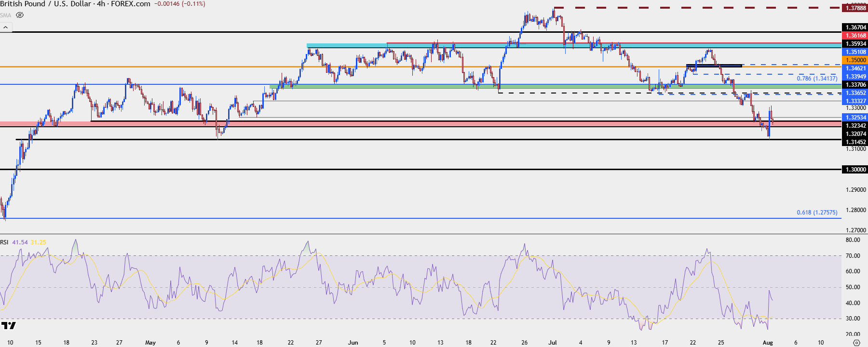Click the red 1.36168 price tag
868x347 pixels.
coord(854,36)
